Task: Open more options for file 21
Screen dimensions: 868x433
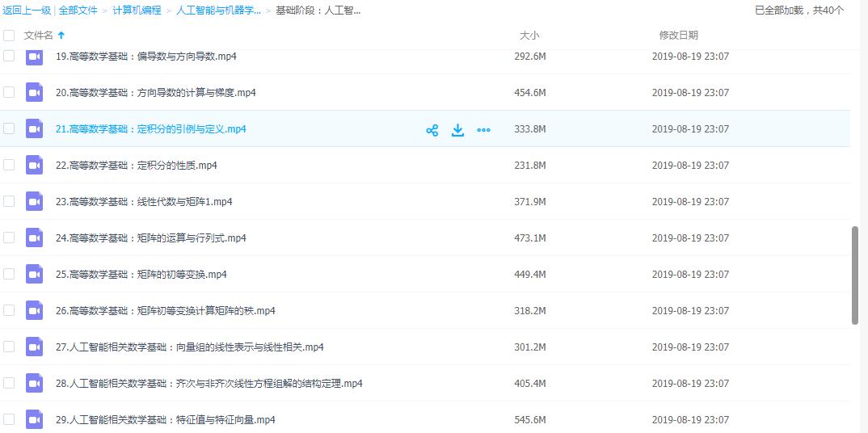Action: [484, 131]
